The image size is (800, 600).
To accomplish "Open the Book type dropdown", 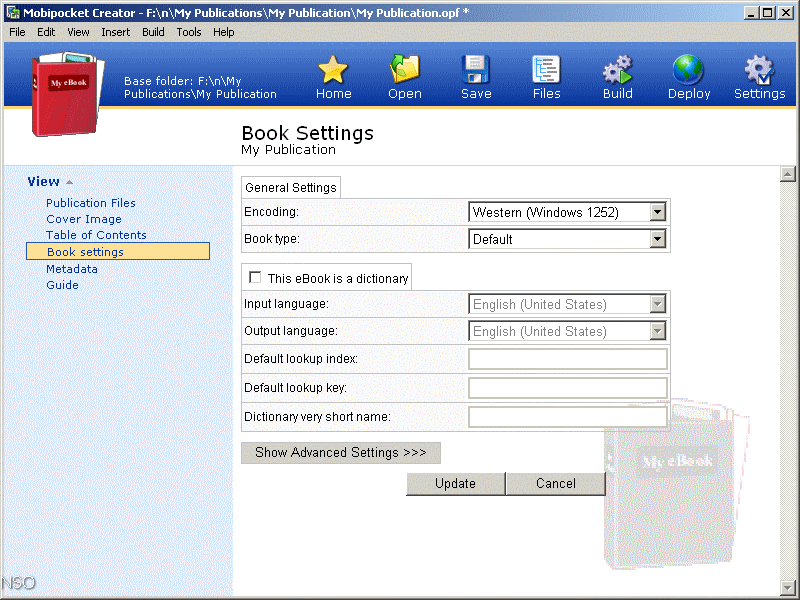I will point(658,239).
